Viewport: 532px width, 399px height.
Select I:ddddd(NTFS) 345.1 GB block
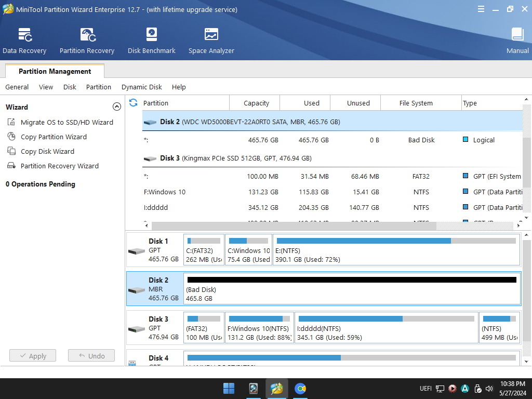[387, 328]
